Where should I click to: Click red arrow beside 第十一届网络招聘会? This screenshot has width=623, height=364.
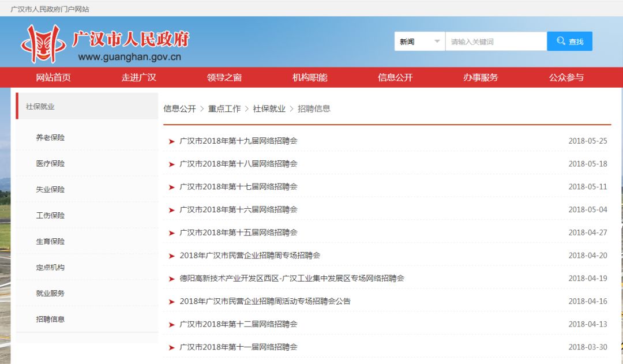(x=171, y=347)
